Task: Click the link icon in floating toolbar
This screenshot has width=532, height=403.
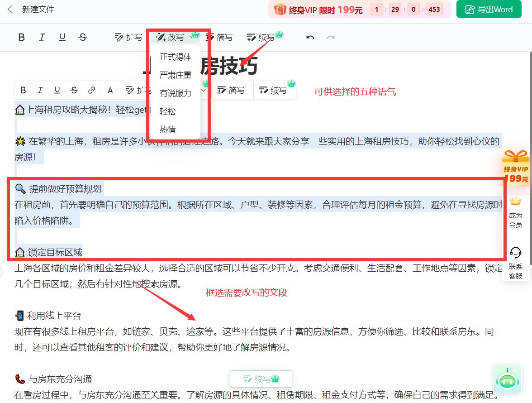Action: point(91,90)
